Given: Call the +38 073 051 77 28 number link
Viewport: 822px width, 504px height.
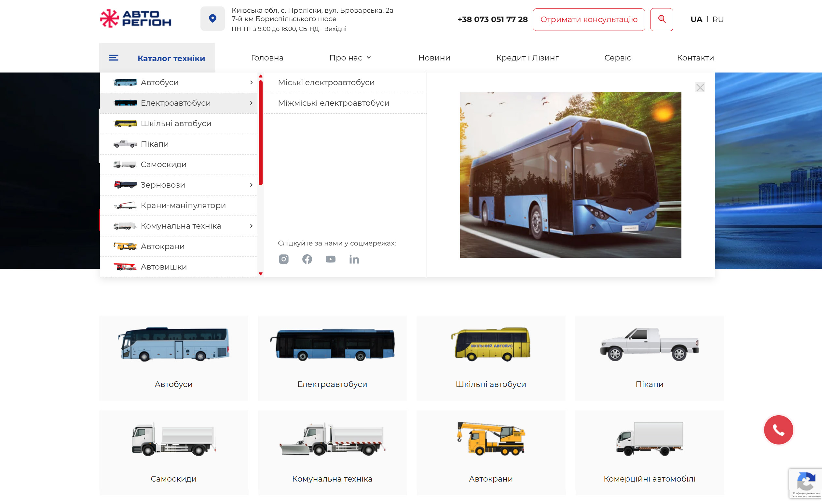Looking at the screenshot, I should (x=492, y=19).
